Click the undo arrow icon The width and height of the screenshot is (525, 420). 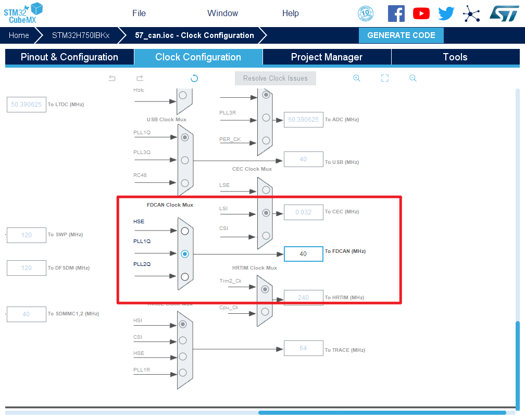[112, 78]
